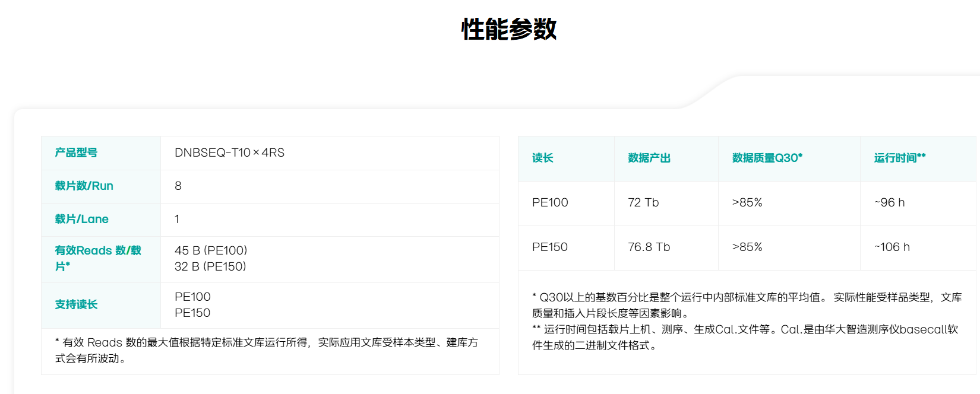Click the 76.8 Tb data output cell

[649, 247]
